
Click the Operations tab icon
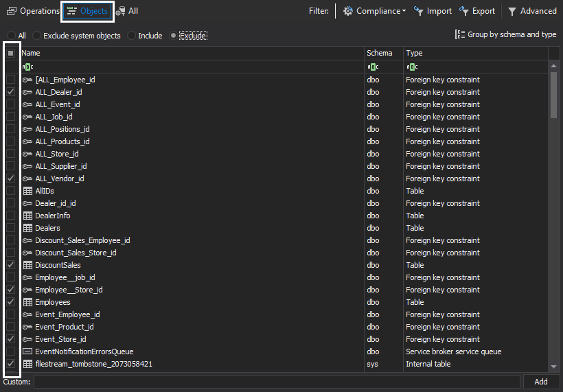[12, 11]
